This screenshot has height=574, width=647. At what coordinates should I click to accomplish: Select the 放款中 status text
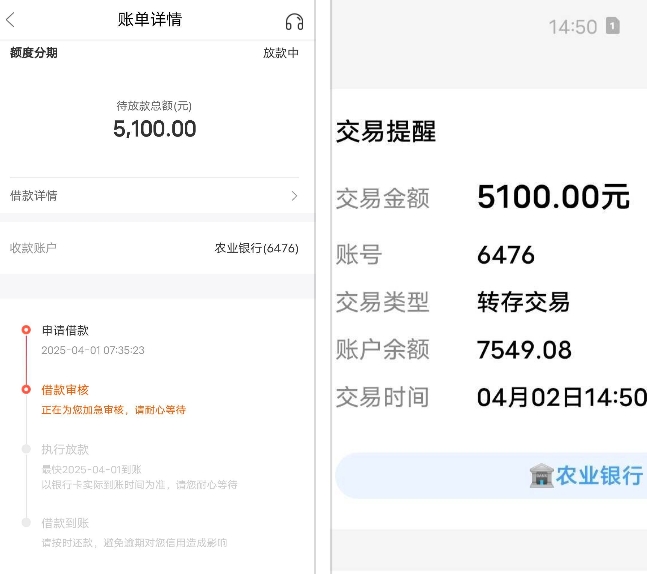tap(281, 53)
